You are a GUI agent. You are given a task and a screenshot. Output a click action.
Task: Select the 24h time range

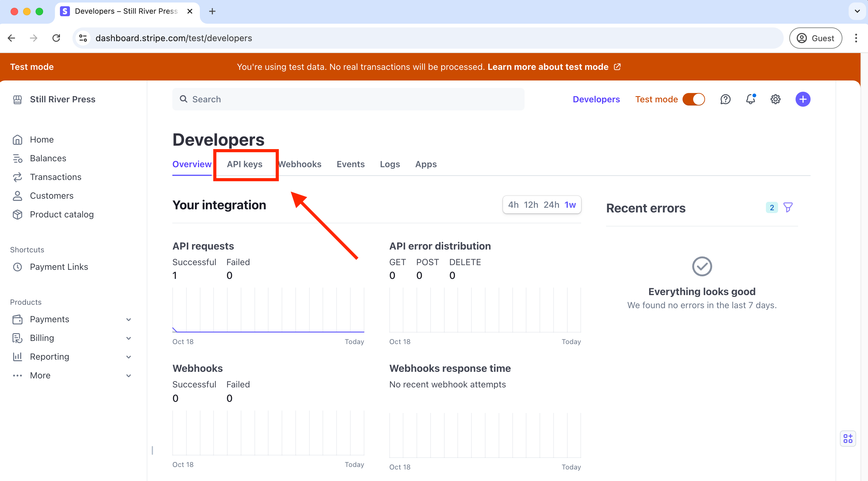551,205
